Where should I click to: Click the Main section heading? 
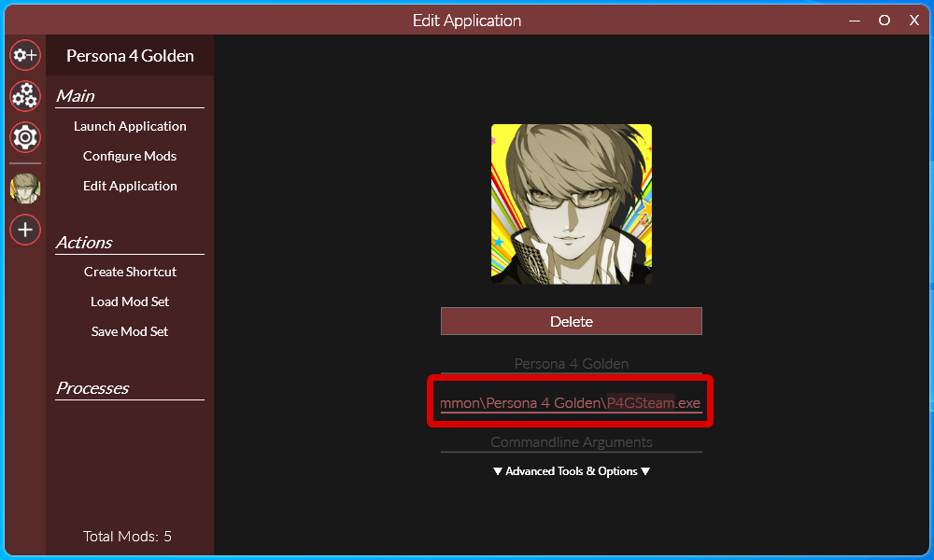click(x=75, y=96)
